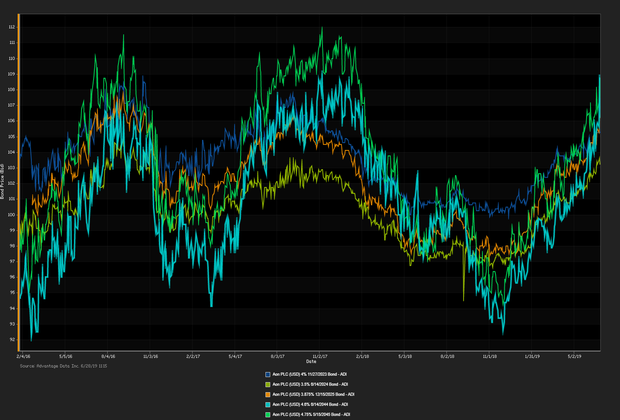Click the 92 price axis label
The height and width of the screenshot is (420, 620).
coord(12,340)
